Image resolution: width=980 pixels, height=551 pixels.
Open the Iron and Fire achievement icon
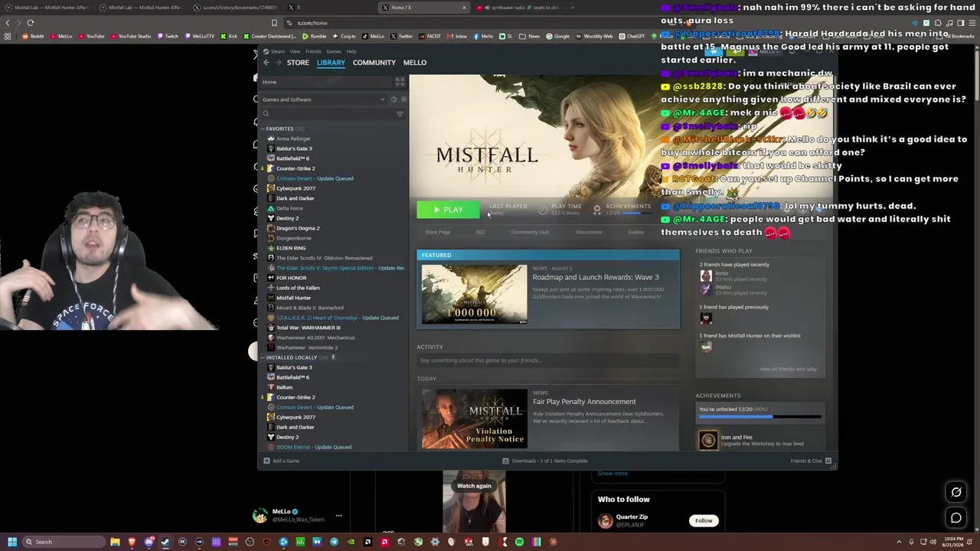click(708, 440)
